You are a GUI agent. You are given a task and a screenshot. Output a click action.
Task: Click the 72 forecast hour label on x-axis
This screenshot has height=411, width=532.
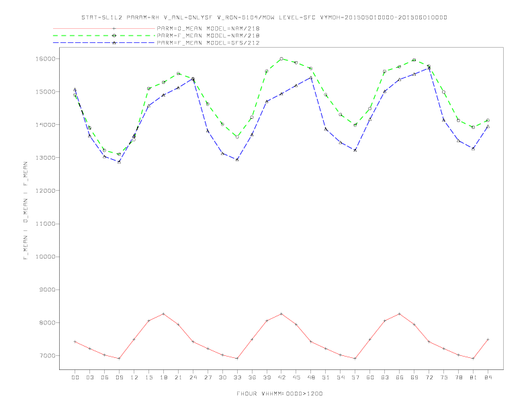429,377
